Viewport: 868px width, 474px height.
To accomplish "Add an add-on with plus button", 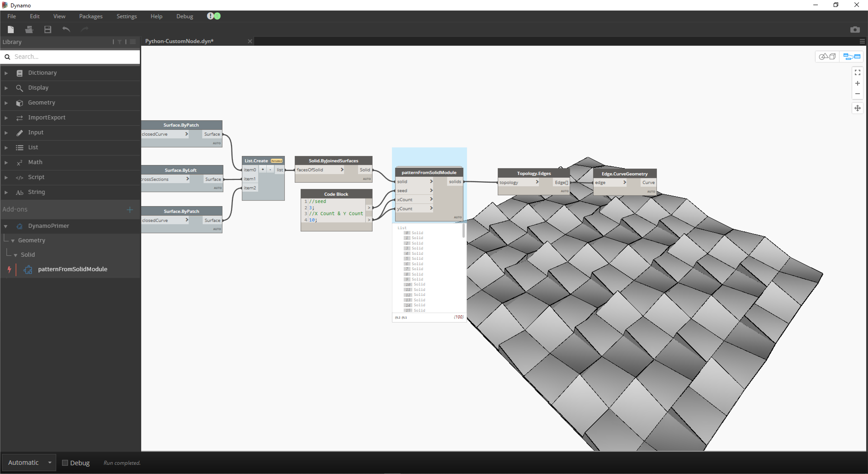I will [x=130, y=210].
